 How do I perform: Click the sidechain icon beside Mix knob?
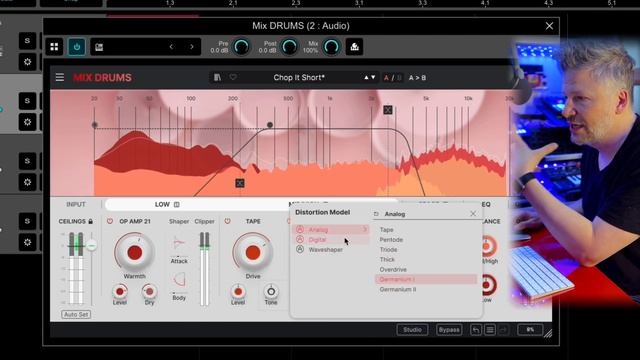click(x=354, y=47)
